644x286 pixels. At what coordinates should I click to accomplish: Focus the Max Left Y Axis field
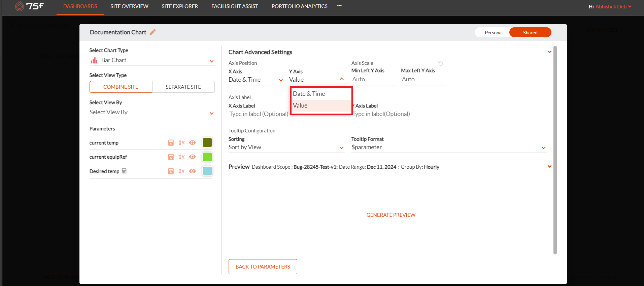(x=423, y=80)
